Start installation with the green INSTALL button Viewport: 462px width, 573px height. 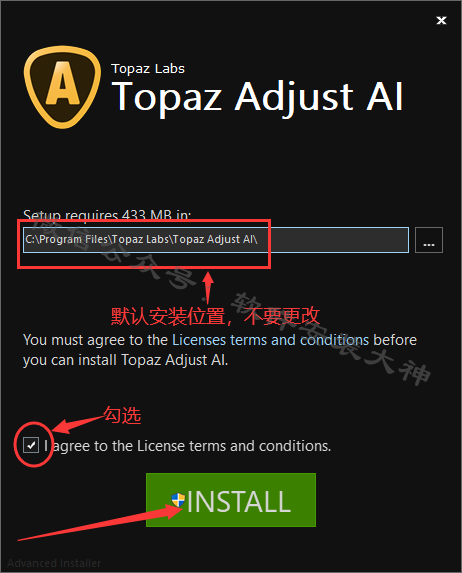tap(231, 500)
